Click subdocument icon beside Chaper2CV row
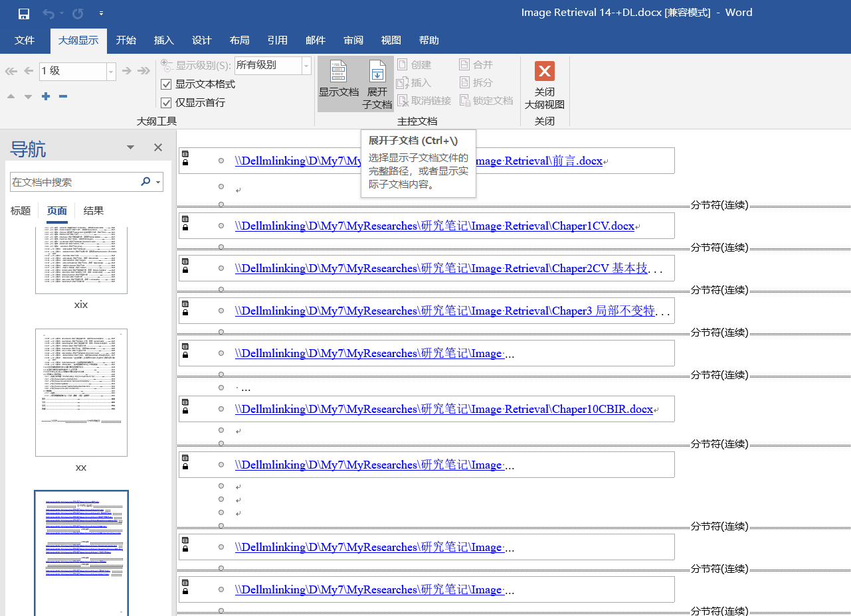This screenshot has width=851, height=616. (185, 262)
